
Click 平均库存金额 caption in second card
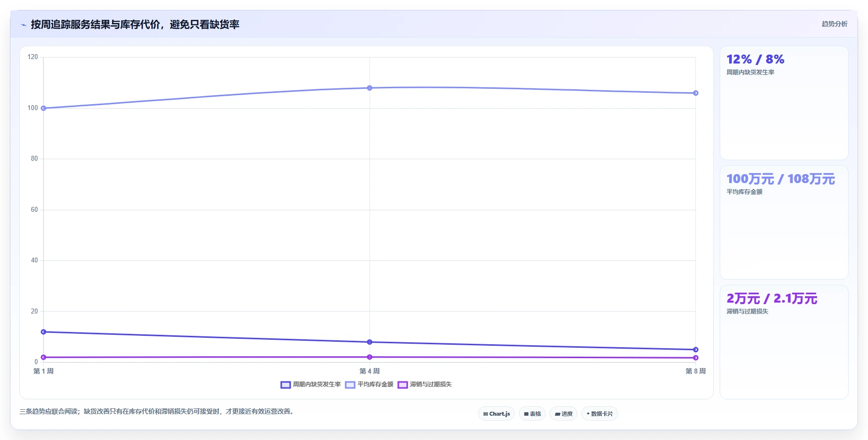pos(744,192)
